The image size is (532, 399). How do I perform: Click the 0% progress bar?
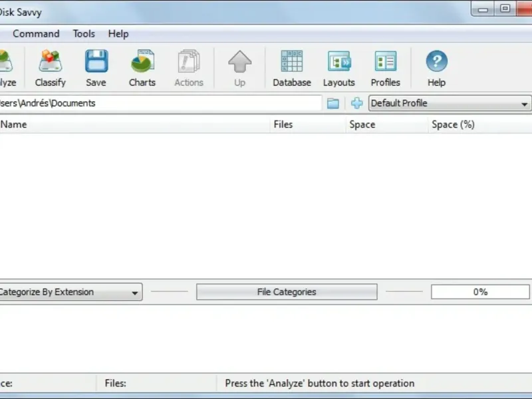480,292
